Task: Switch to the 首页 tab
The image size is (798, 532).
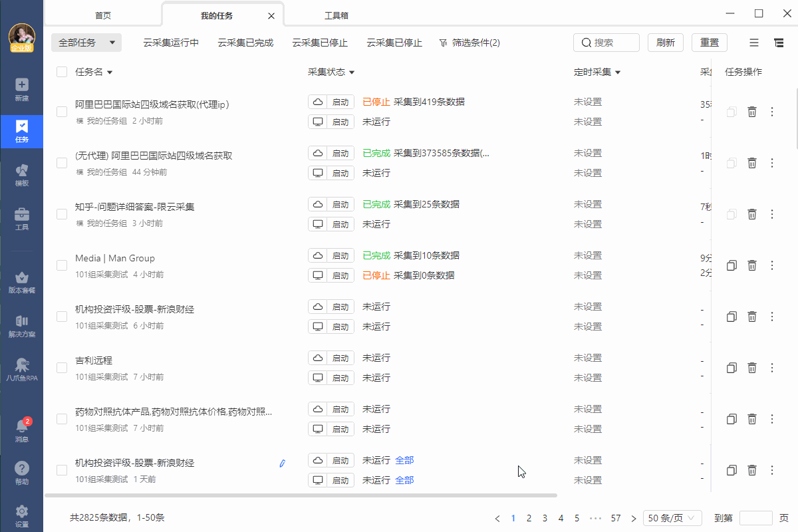Action: (103, 15)
